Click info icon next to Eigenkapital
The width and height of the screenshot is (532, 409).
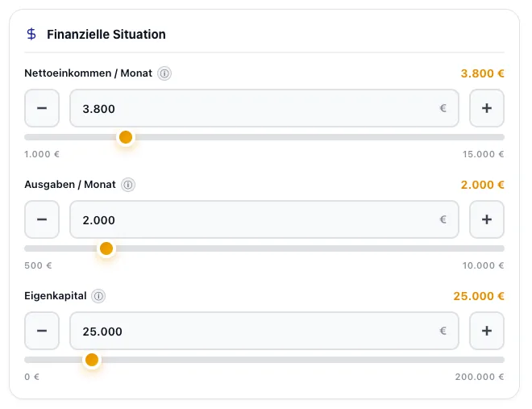pos(98,296)
